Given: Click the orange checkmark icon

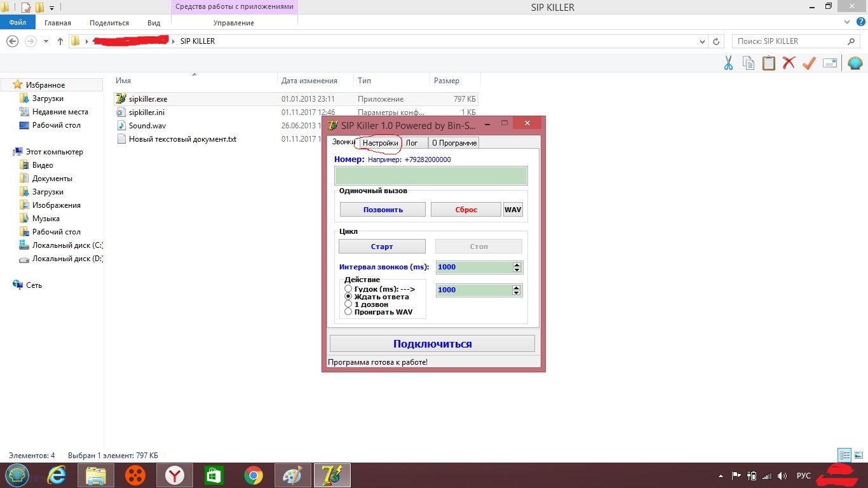Looking at the screenshot, I should [x=809, y=63].
